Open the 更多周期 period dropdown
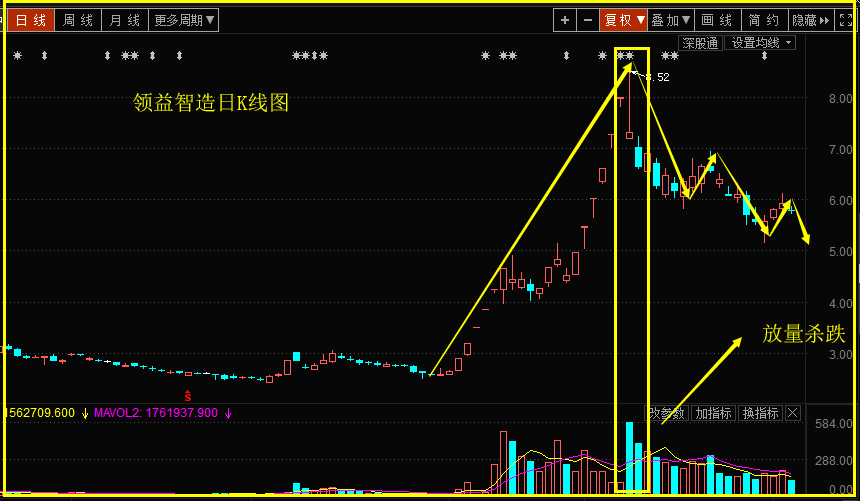The image size is (860, 501). 184,20
